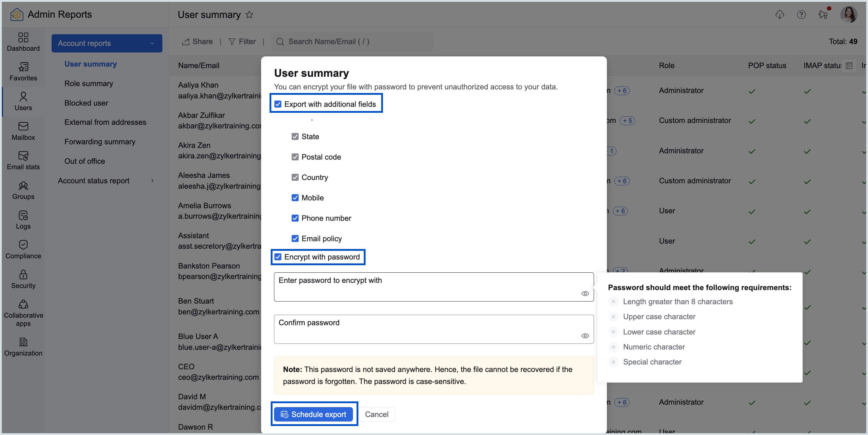
Task: Open the Role summary report
Action: (x=89, y=83)
